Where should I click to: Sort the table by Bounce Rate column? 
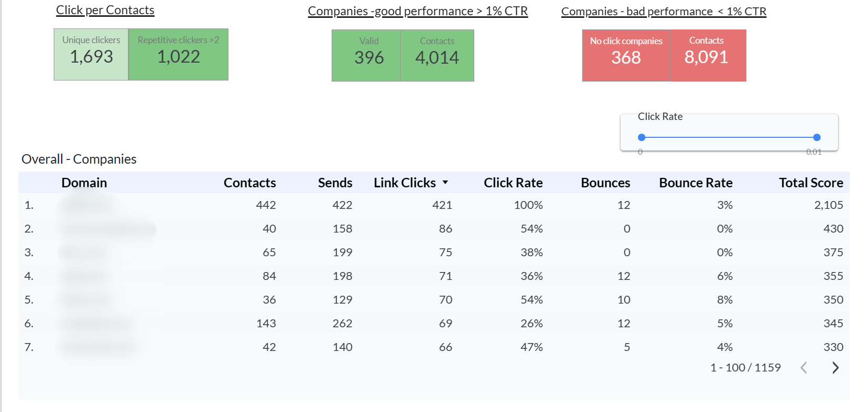696,183
